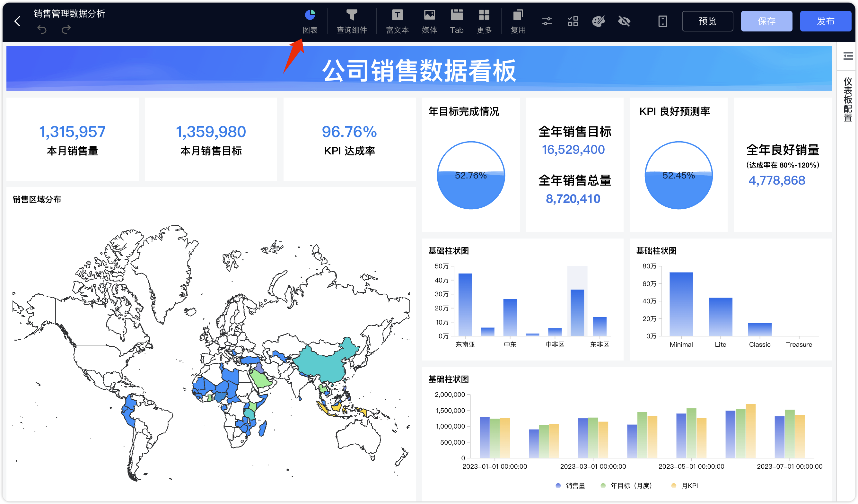Open the 图表 chart menu
858x504 pixels.
(x=310, y=22)
